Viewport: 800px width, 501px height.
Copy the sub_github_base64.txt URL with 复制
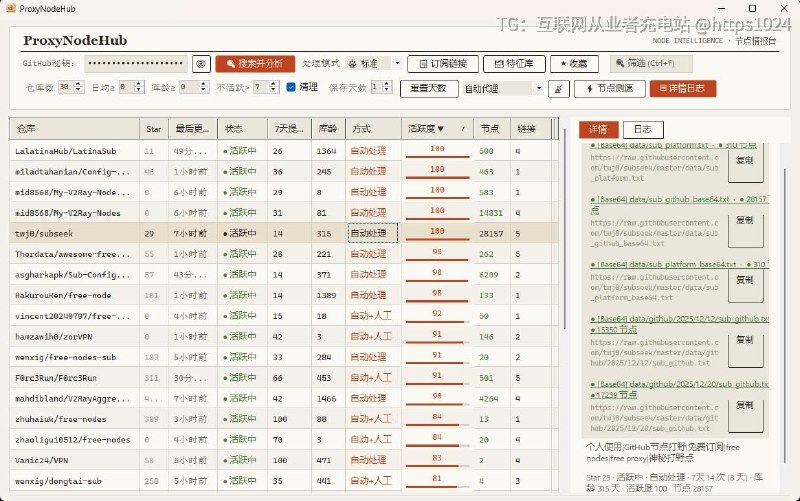[x=745, y=229]
